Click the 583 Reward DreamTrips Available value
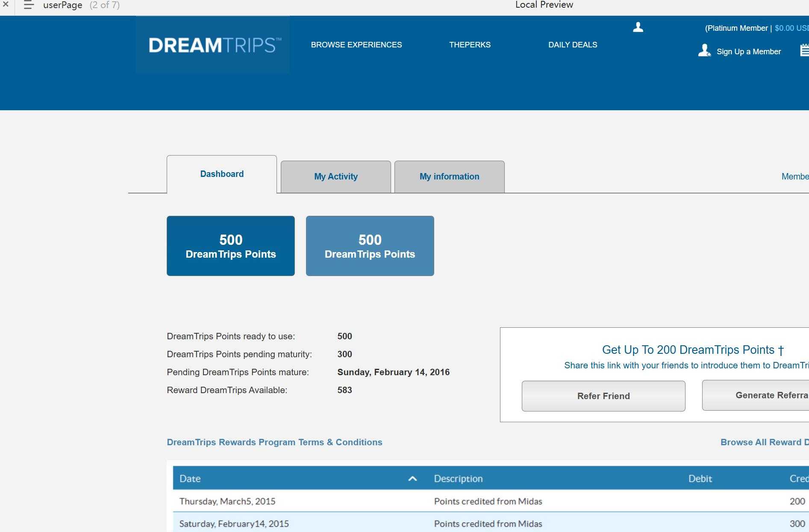This screenshot has width=809, height=532. 344,390
